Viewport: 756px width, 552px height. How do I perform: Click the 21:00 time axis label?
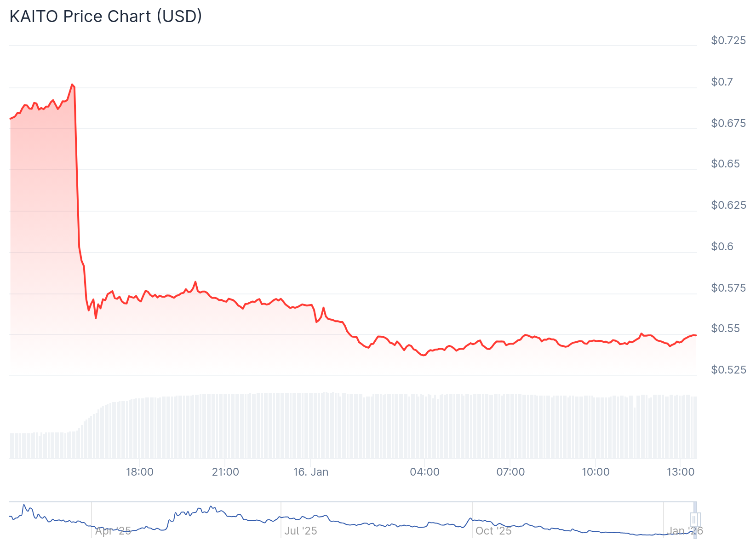click(225, 472)
